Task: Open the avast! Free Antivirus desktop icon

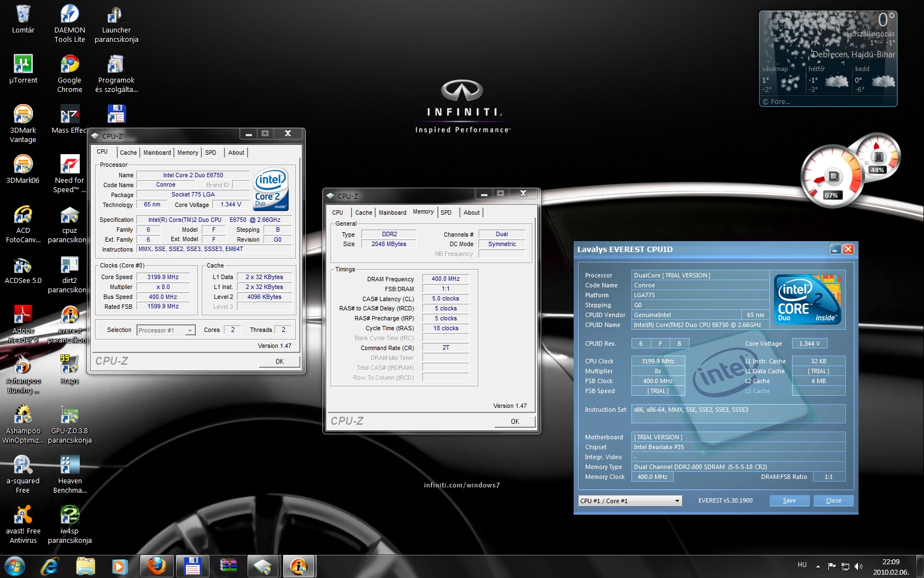Action: (x=23, y=516)
